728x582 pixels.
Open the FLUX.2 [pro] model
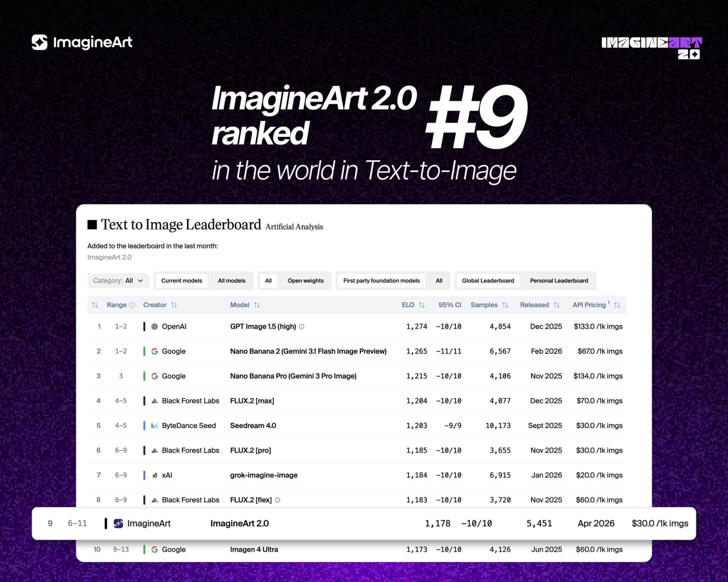(250, 451)
